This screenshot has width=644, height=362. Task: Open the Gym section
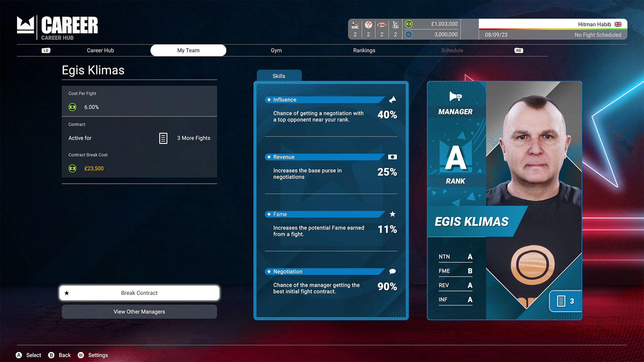point(276,50)
